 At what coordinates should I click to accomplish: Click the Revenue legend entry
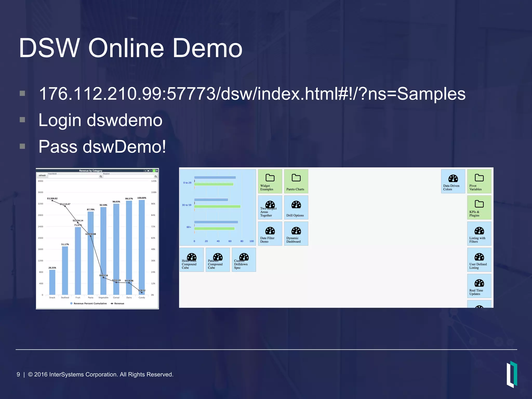(x=117, y=303)
